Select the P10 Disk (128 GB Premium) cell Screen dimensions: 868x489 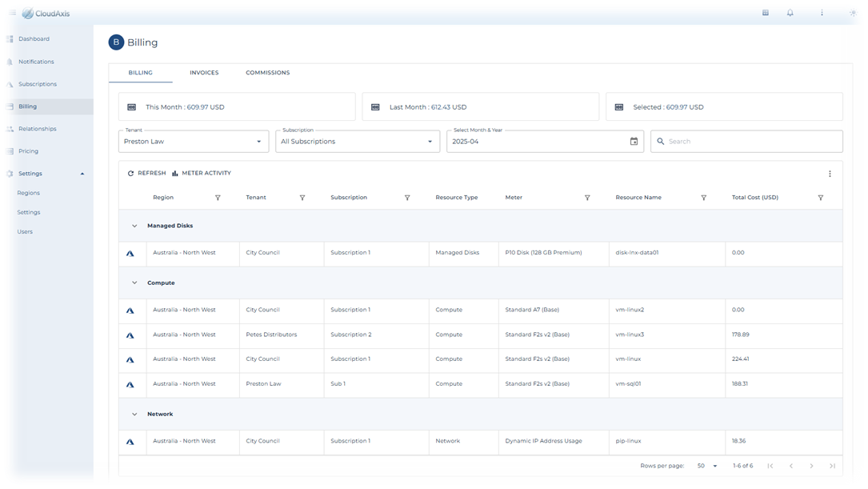[x=554, y=253]
